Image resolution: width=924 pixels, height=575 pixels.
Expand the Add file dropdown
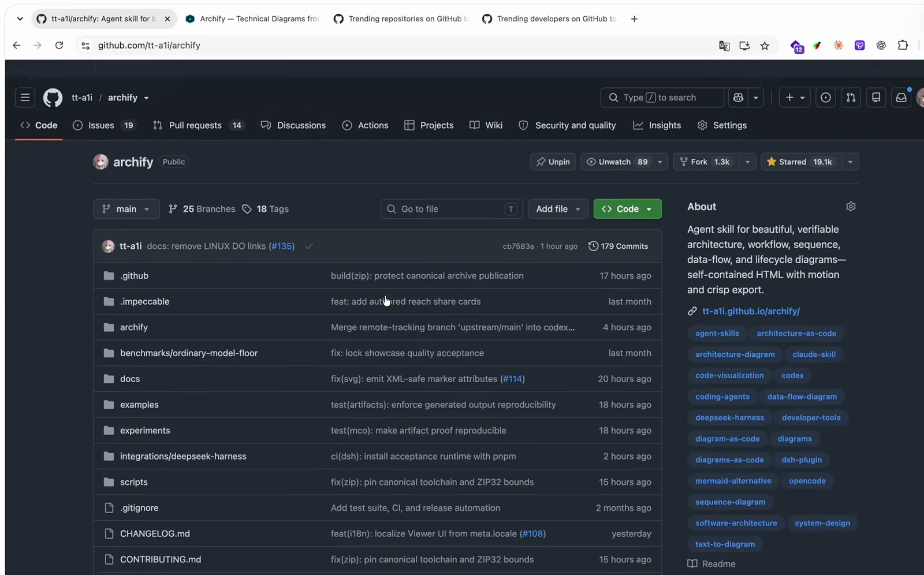[558, 209]
